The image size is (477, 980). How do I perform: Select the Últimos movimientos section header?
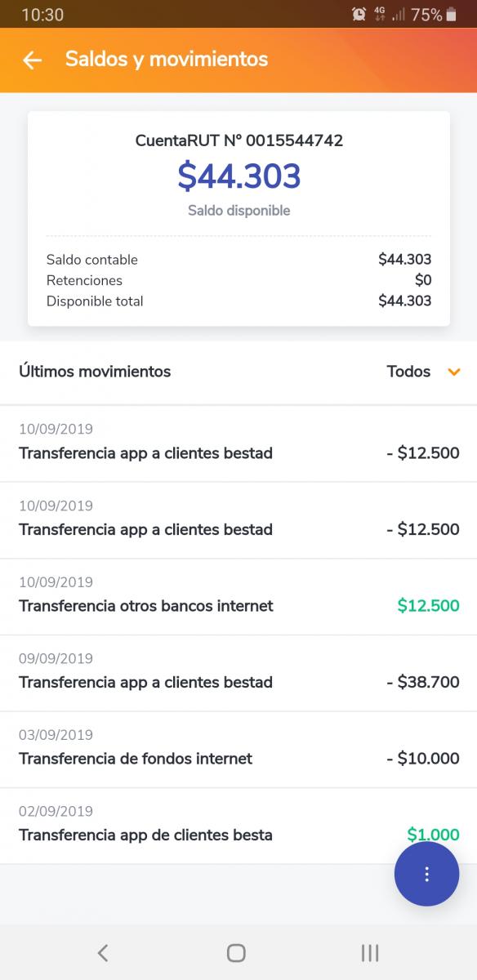[x=96, y=372]
